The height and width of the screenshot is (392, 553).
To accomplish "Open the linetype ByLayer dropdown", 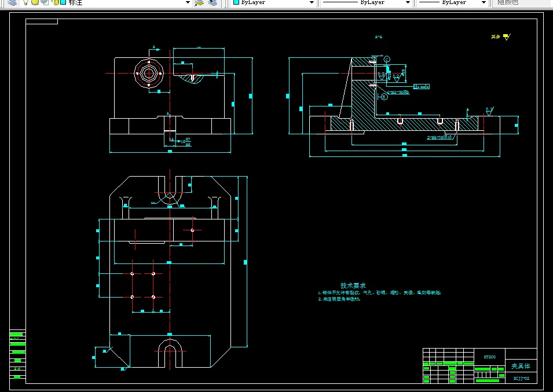I will tap(366, 2).
